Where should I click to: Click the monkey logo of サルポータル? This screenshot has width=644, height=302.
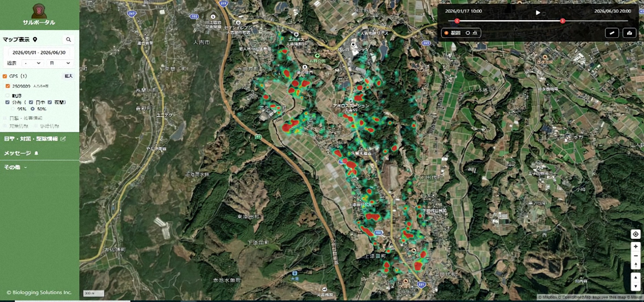click(39, 11)
